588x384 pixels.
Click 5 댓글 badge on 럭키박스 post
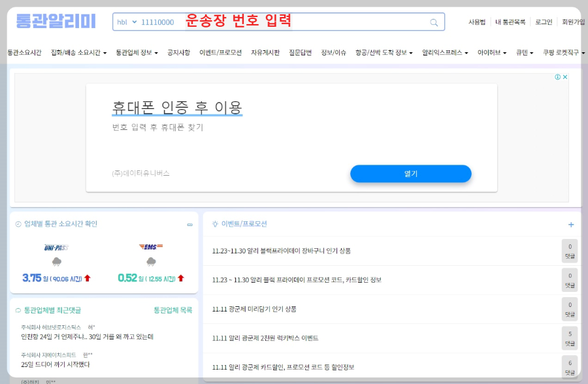[570, 338]
